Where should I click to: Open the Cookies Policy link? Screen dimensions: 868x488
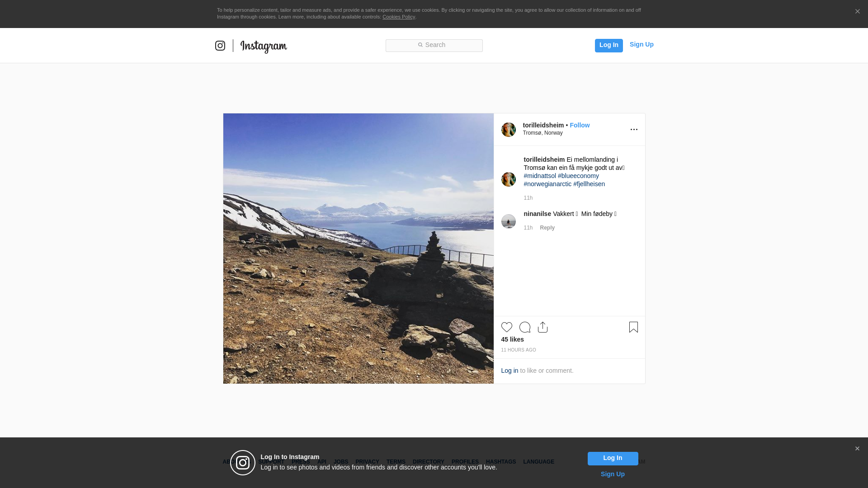tap(398, 17)
